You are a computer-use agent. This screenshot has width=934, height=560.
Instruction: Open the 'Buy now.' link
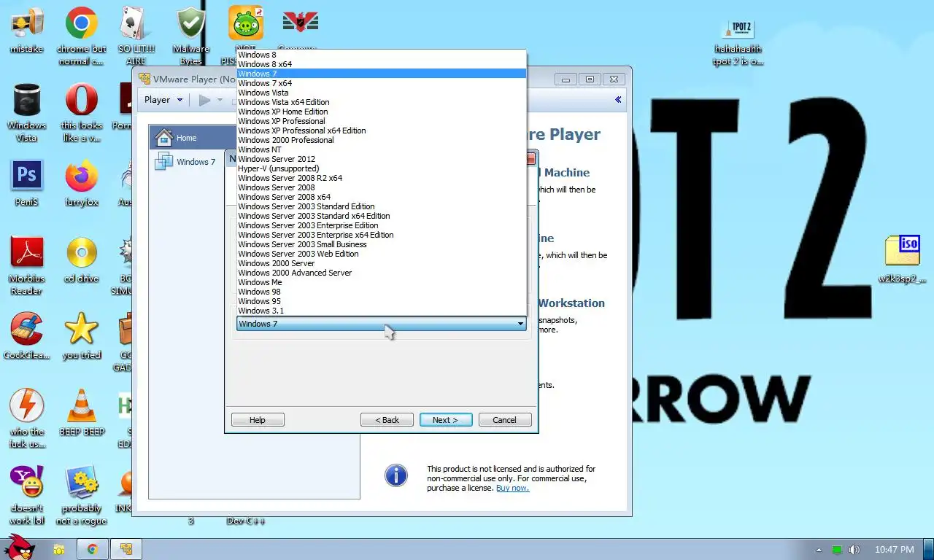point(512,488)
